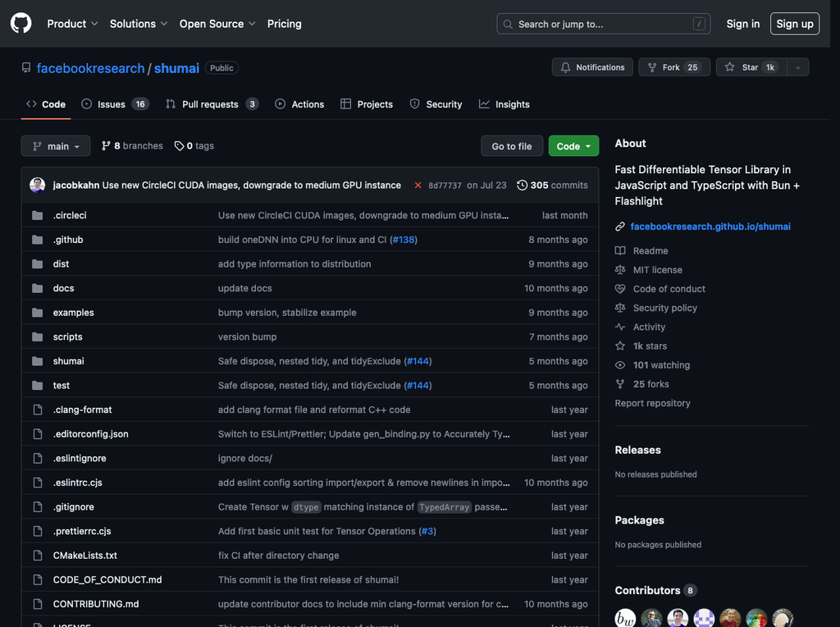Switch to the Projects tab

coord(367,104)
